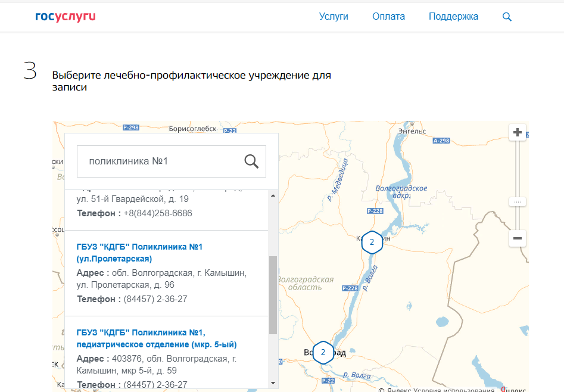Select ГБУЗ "КДГБ" Поликлиника №1 (ул.Пролетарская)
Viewport: 564px width, 392px height.
(139, 253)
